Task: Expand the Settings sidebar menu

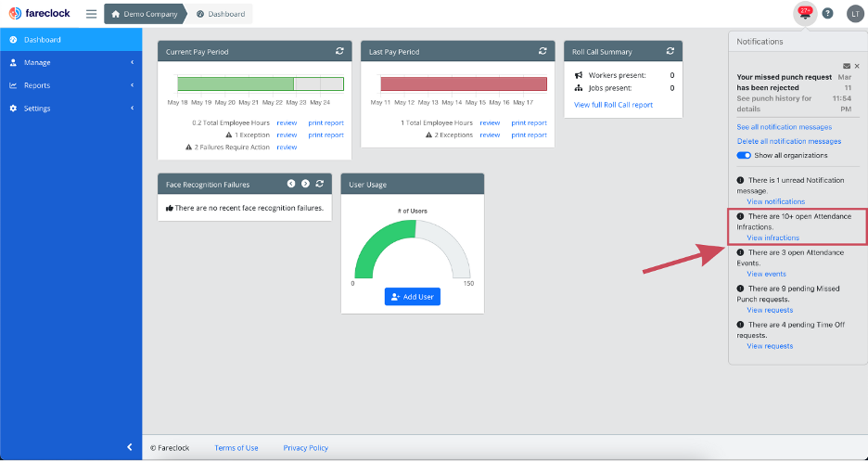Action: (70, 109)
